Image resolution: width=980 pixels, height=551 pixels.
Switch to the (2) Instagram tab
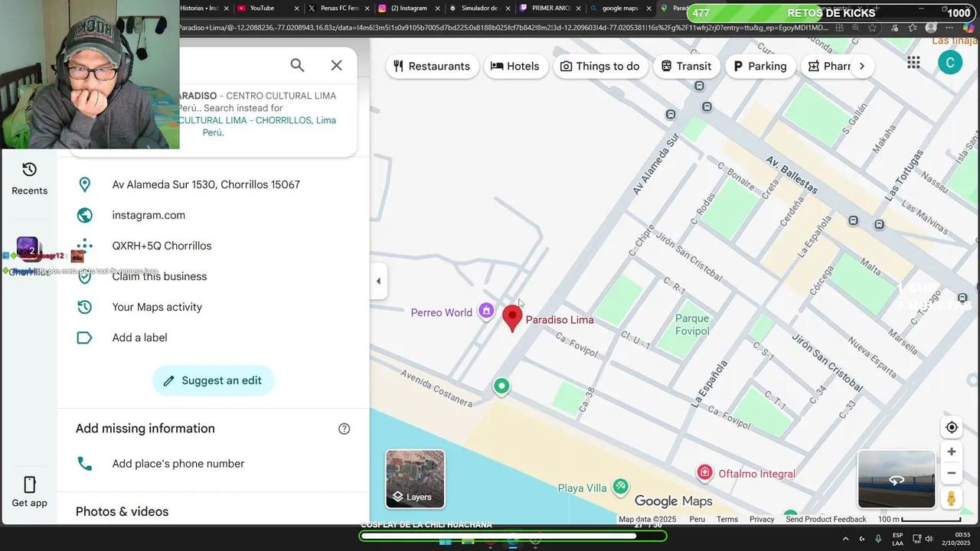[x=408, y=8]
